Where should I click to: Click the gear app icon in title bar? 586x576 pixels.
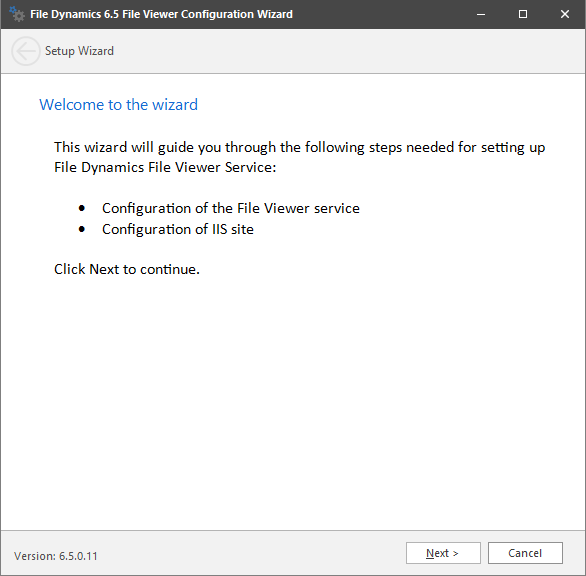pos(16,14)
